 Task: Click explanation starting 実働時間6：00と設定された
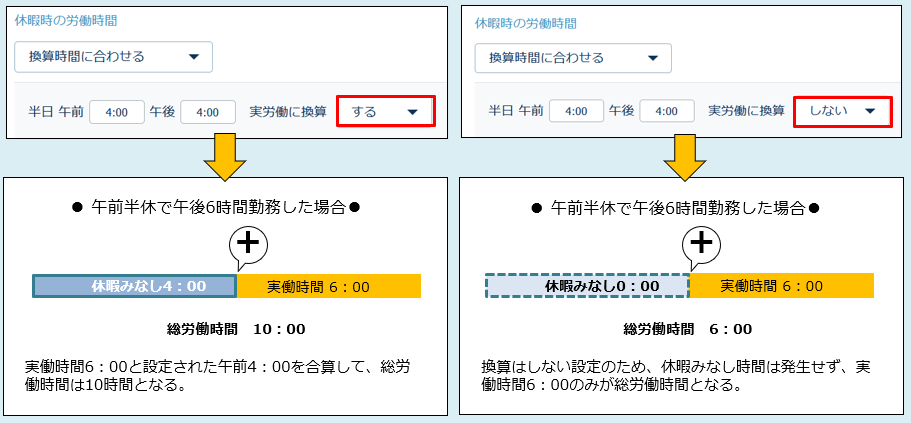coord(218,376)
